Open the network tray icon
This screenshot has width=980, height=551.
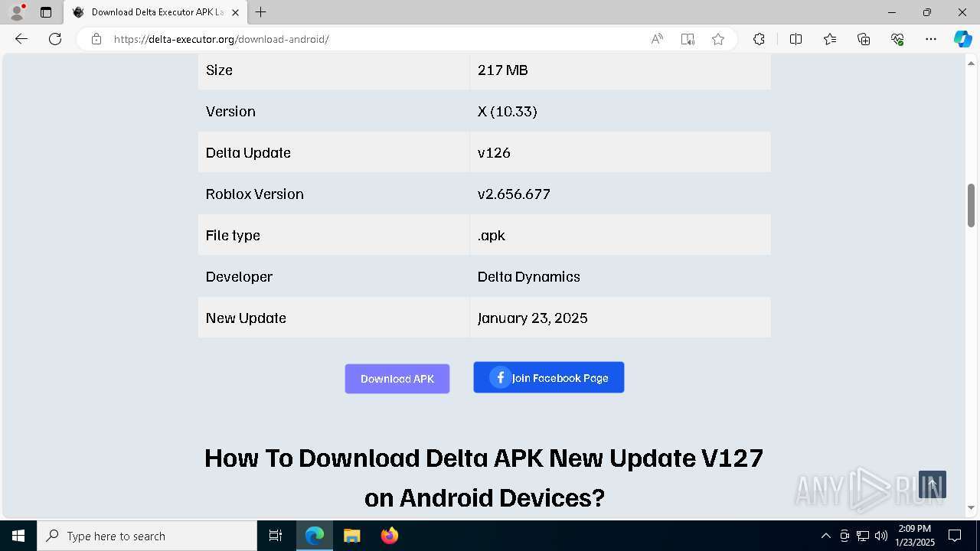pos(863,536)
